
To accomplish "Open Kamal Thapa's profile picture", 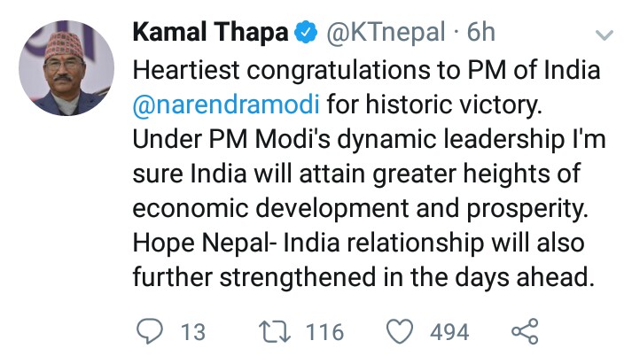I will (66, 67).
